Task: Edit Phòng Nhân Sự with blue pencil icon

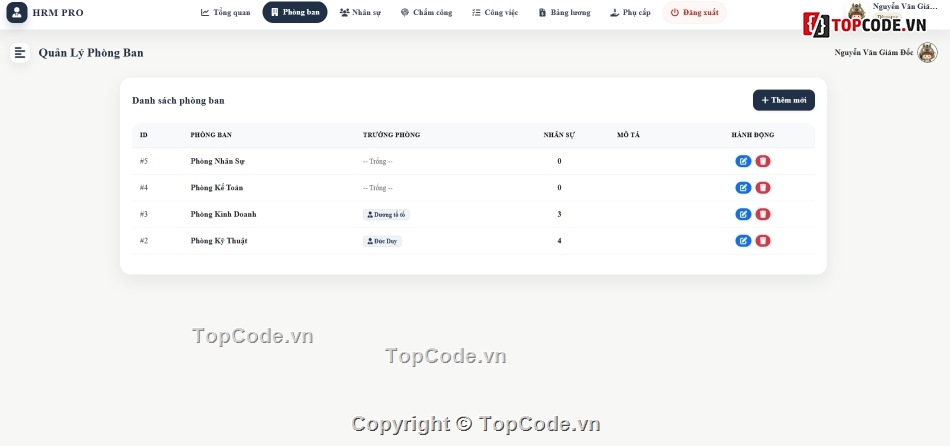Action: coord(743,161)
